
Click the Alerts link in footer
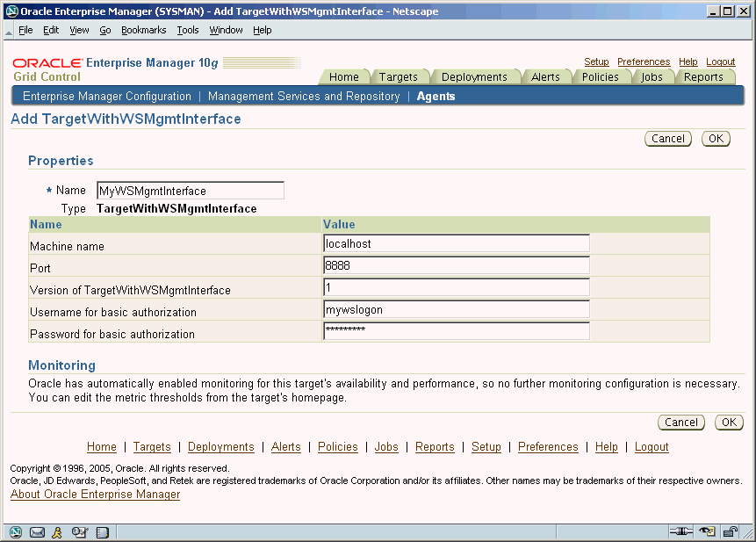tap(286, 447)
